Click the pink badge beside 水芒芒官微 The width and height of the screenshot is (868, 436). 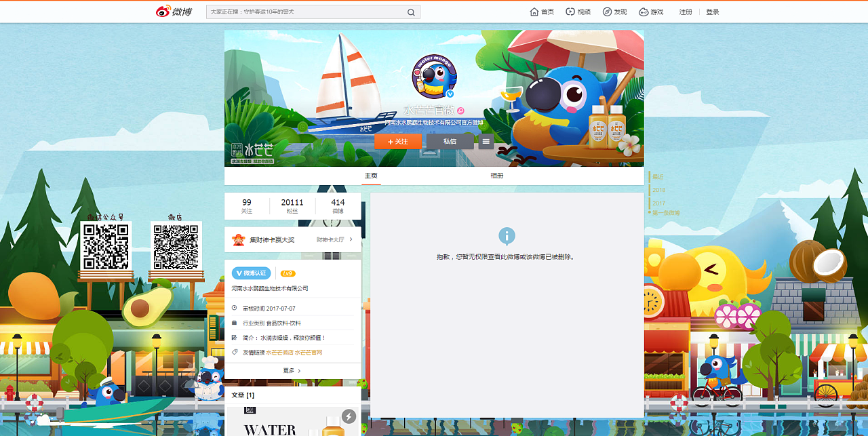tap(461, 111)
